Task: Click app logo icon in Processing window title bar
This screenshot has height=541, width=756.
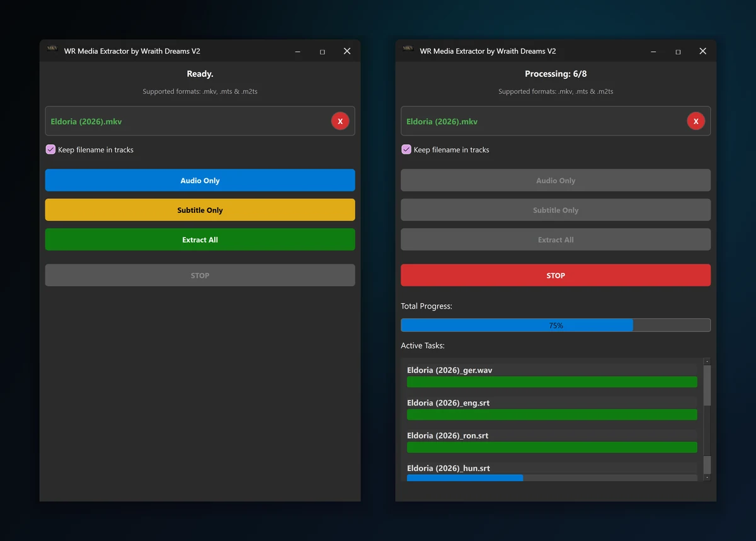Action: pyautogui.click(x=408, y=49)
